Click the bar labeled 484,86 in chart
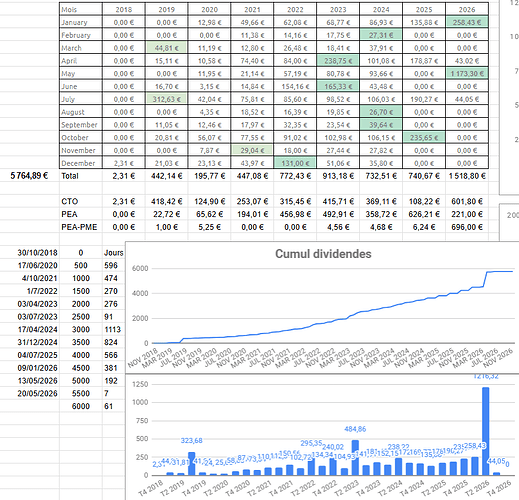 [x=355, y=457]
